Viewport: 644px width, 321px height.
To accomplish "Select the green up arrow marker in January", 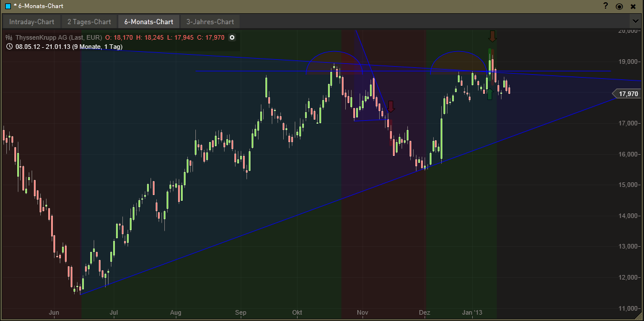I will [489, 94].
